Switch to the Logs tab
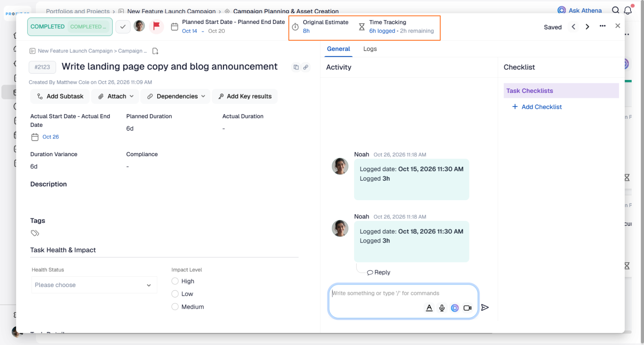This screenshot has width=644, height=345. pyautogui.click(x=370, y=49)
